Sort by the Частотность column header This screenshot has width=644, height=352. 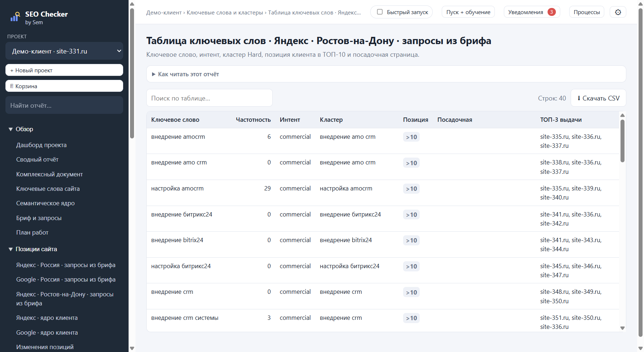253,120
